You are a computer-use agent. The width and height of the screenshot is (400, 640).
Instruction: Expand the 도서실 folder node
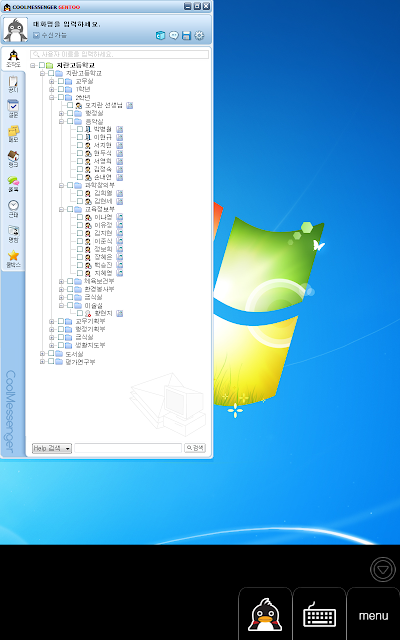pos(42,353)
